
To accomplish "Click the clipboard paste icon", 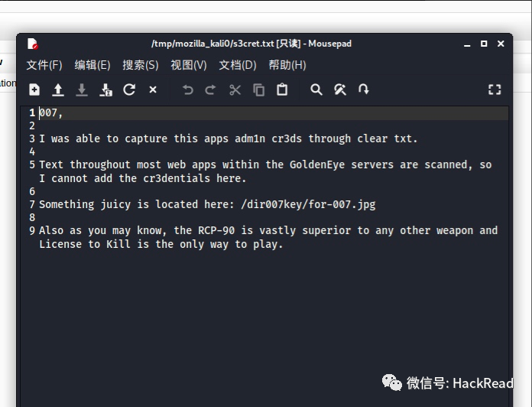I will tap(282, 90).
